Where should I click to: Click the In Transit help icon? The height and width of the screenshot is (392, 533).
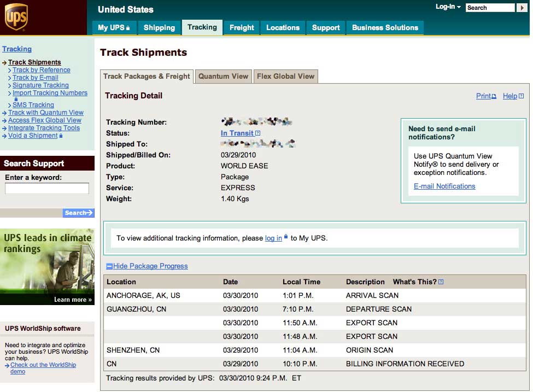(257, 133)
